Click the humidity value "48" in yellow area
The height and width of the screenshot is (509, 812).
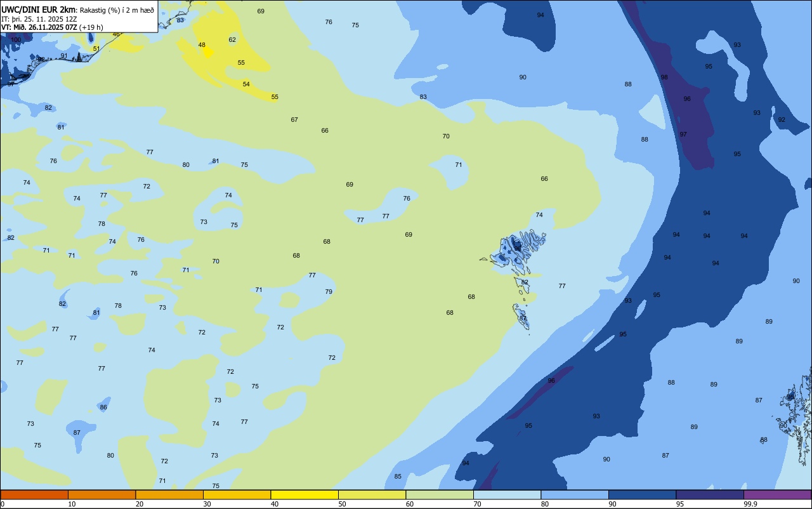click(x=202, y=45)
